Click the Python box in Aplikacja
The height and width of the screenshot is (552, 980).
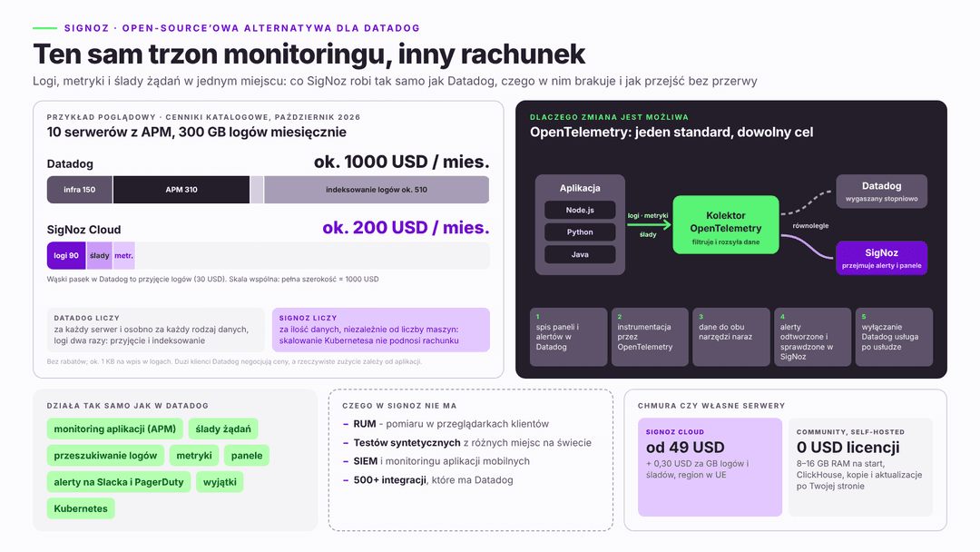pyautogui.click(x=580, y=232)
